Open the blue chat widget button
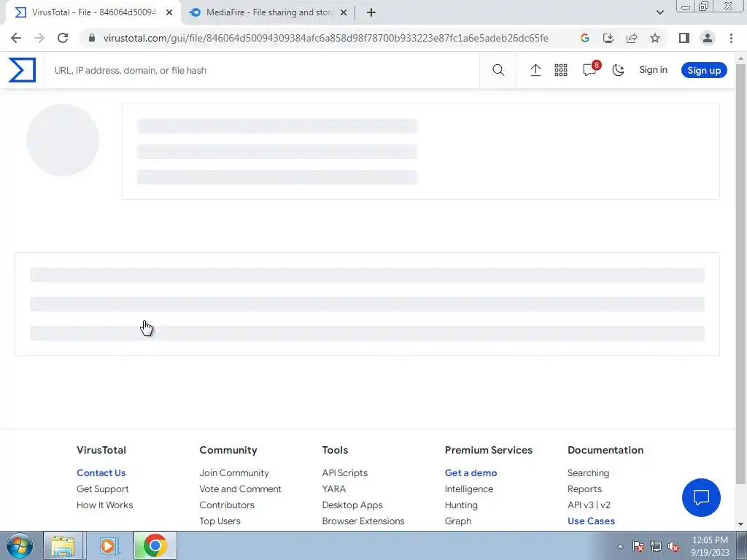 (701, 497)
